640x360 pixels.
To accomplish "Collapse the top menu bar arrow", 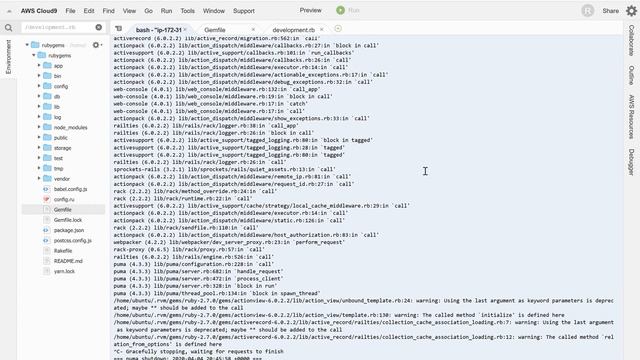I will [9, 11].
